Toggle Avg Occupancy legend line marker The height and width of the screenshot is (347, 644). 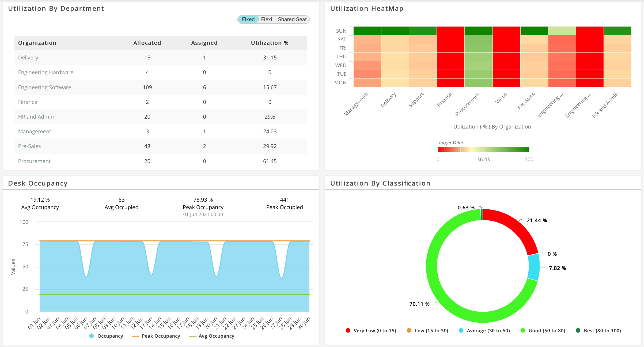click(x=193, y=336)
